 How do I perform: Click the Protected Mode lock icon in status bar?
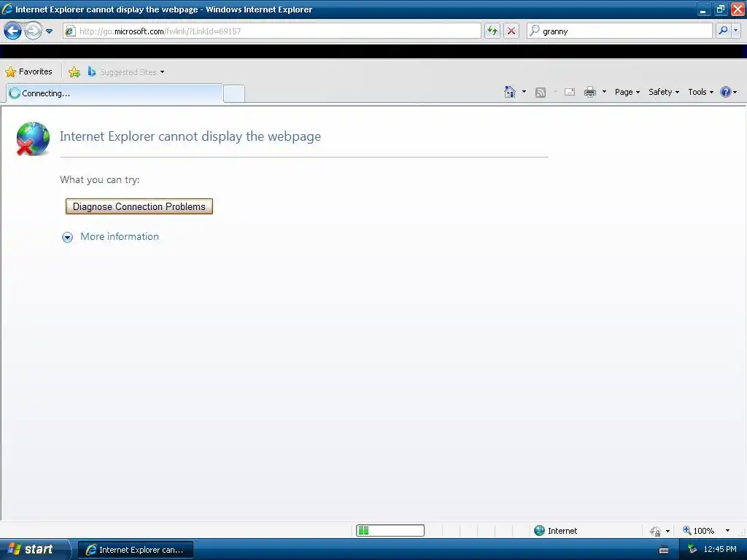(x=655, y=531)
